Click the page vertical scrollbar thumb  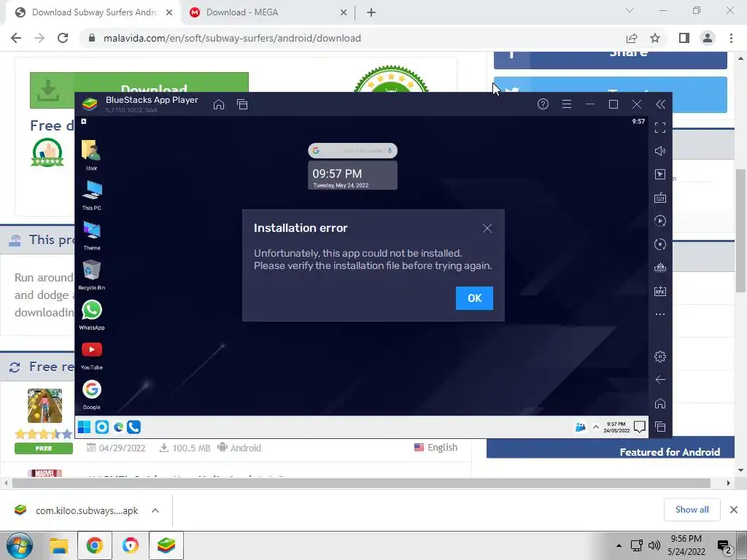[x=740, y=230]
